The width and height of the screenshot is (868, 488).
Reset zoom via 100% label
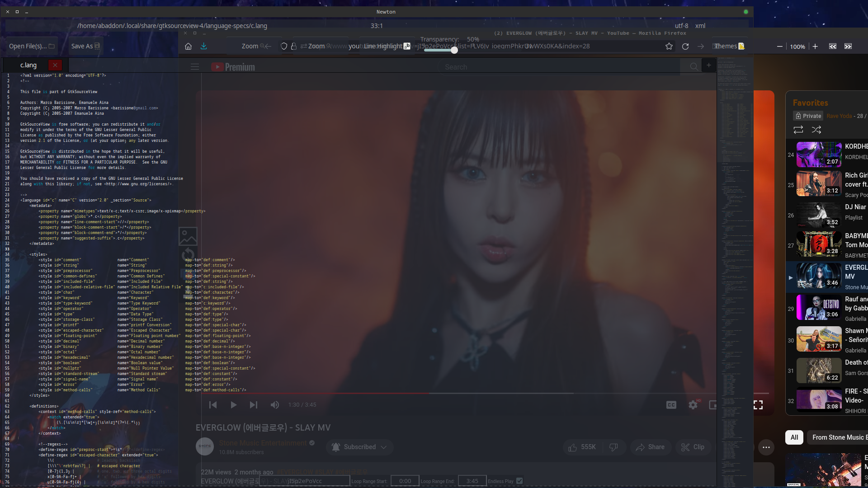tap(797, 47)
